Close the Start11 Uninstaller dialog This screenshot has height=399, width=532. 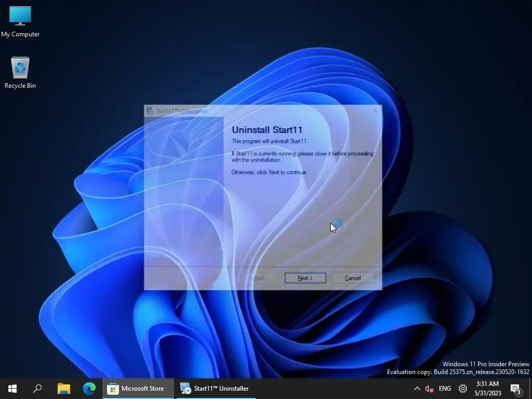click(x=375, y=111)
